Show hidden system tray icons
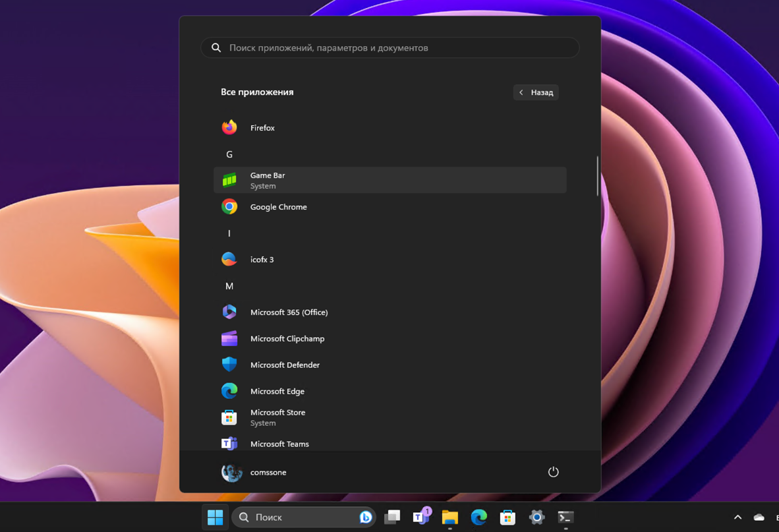 737,517
